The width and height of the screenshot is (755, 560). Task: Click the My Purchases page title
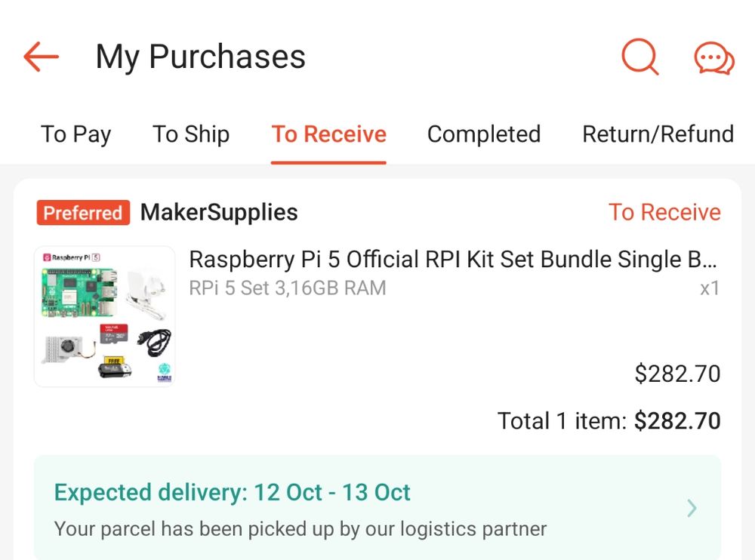[200, 57]
